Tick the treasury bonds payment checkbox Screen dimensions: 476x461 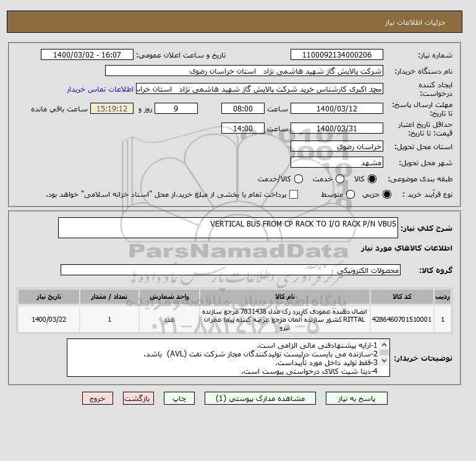(x=294, y=194)
